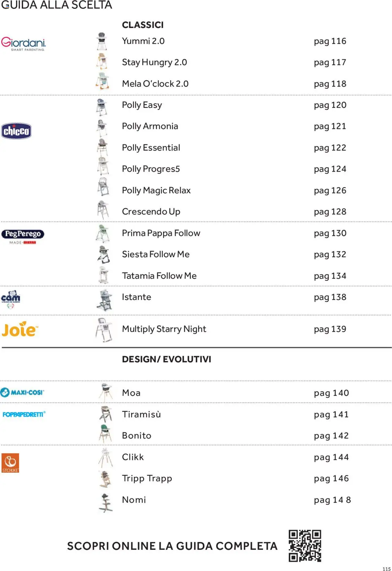The image size is (392, 571).
Task: Click the Scopri Online La Guida Completa text
Action: [x=172, y=546]
